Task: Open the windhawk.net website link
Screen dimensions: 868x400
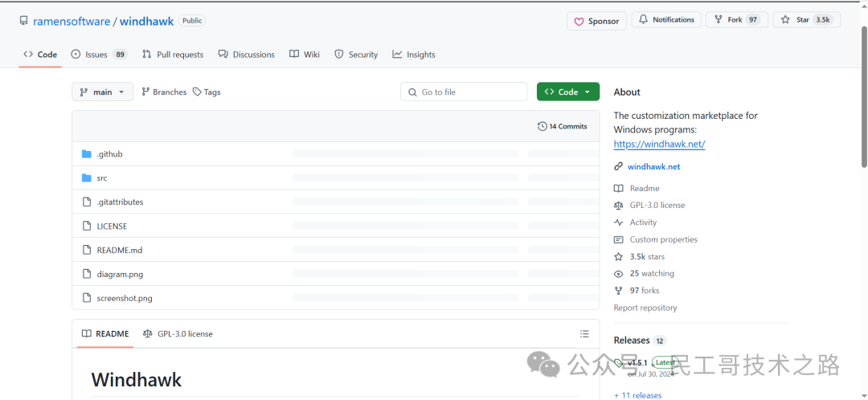Action: pyautogui.click(x=653, y=166)
